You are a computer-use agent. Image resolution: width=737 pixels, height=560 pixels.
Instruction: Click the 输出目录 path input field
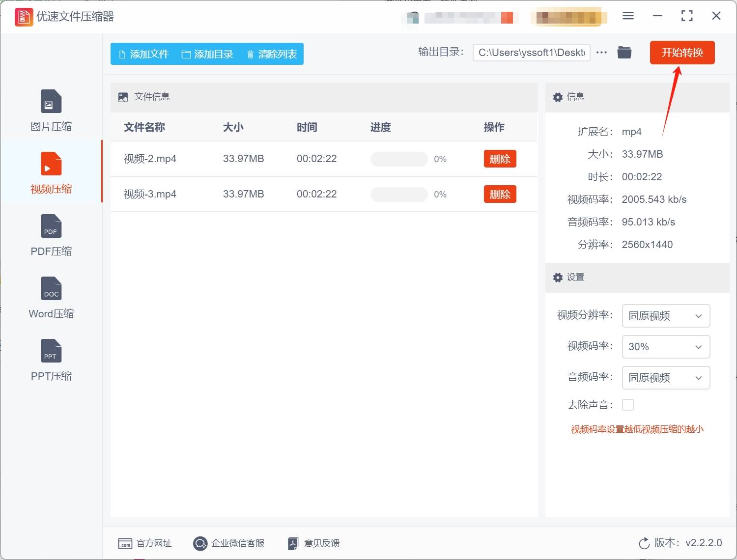click(x=531, y=53)
